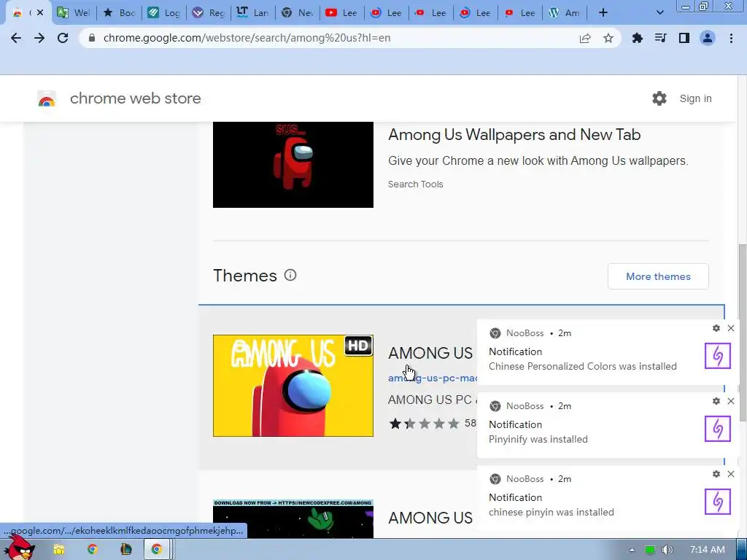The width and height of the screenshot is (747, 560).
Task: Switch to the 'Boo' bookmarks tab
Action: (120, 13)
